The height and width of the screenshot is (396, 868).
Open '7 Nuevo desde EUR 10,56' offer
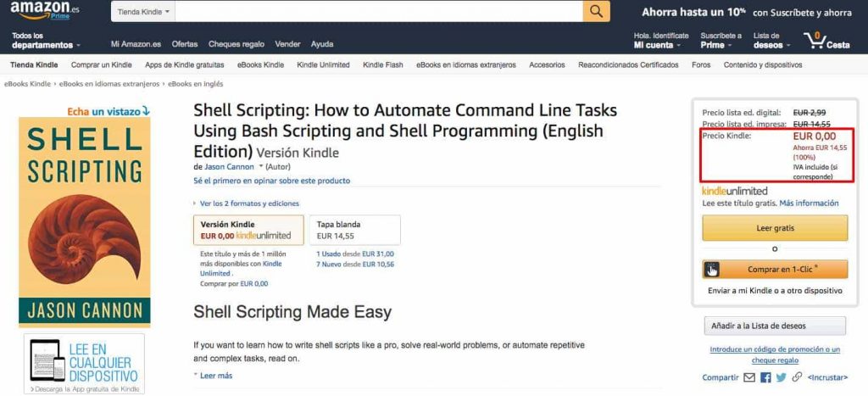pyautogui.click(x=355, y=265)
